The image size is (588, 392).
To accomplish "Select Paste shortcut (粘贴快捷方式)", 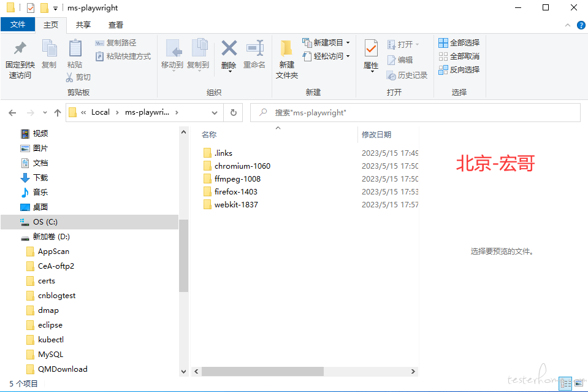I will 123,56.
